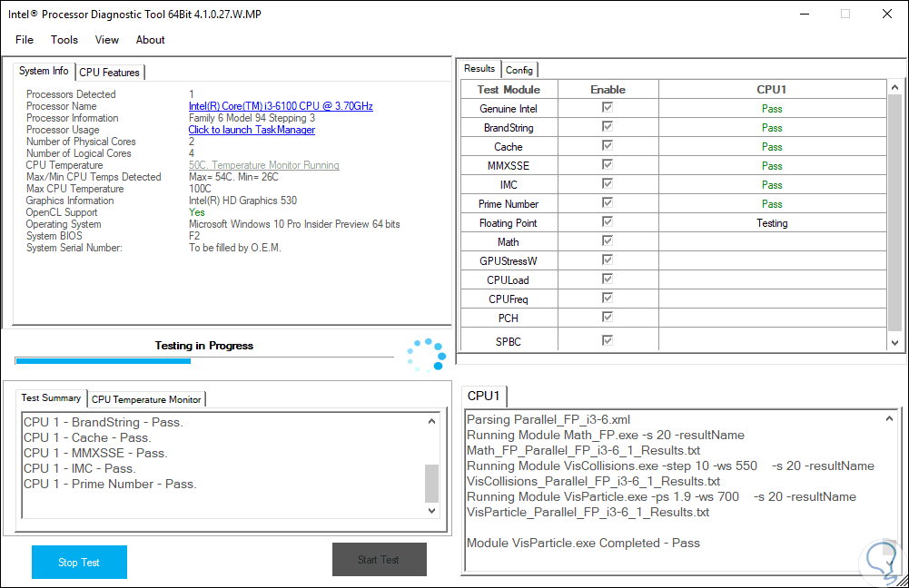Toggle the BrandString enable checkbox
909x588 pixels.
608,126
